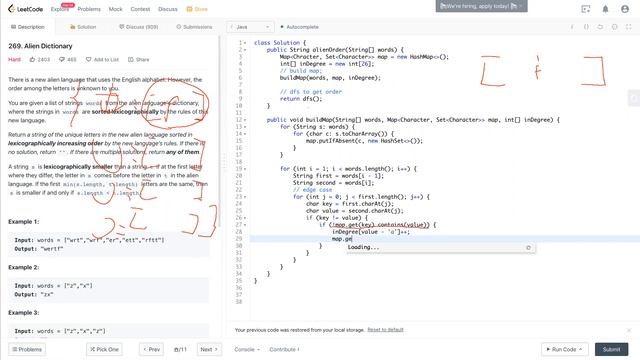
Task: Open the user profile avatar menu
Action: click(x=625, y=9)
